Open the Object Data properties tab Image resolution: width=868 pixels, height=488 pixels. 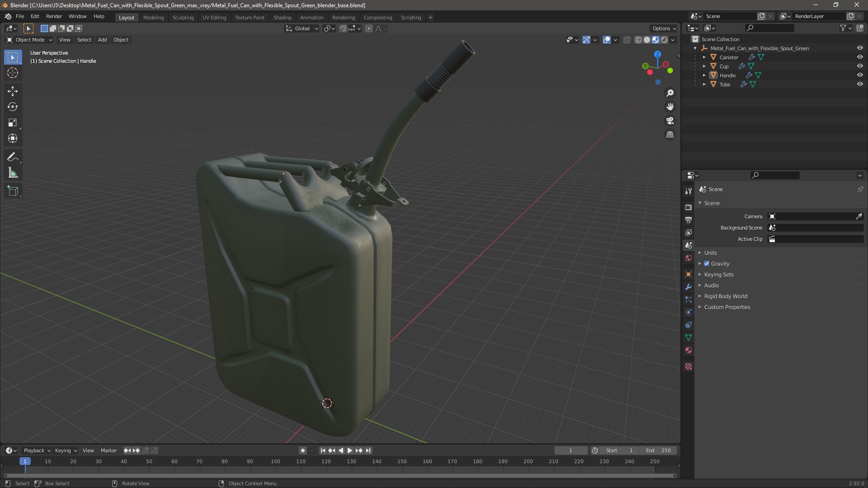coord(689,338)
